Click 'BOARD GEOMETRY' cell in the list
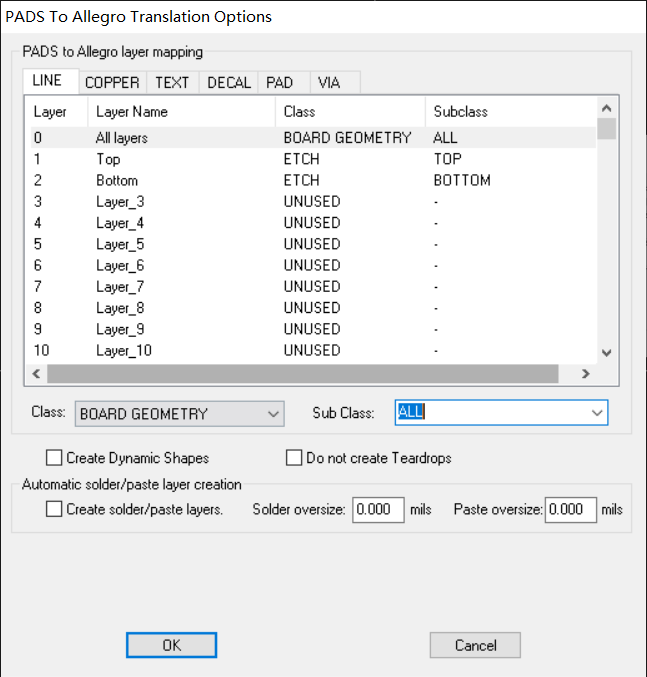This screenshot has width=647, height=677. pos(347,138)
